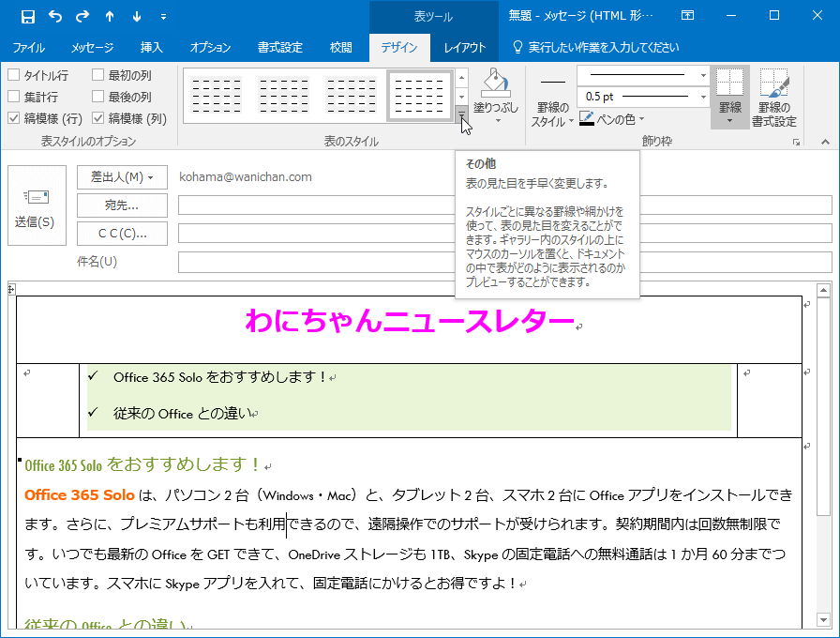Toggle the 最初の列 checkbox
The width and height of the screenshot is (840, 638).
point(97,75)
